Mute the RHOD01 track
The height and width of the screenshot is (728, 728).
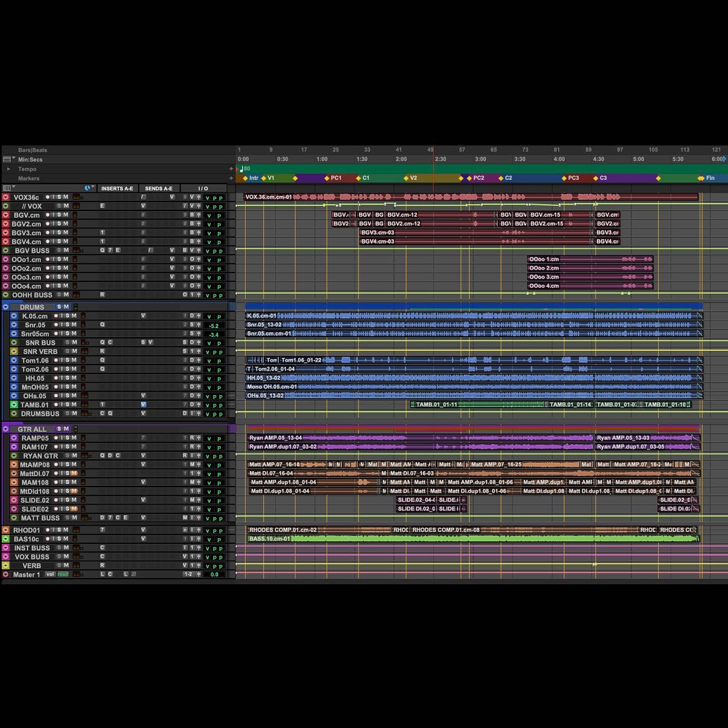(66, 530)
